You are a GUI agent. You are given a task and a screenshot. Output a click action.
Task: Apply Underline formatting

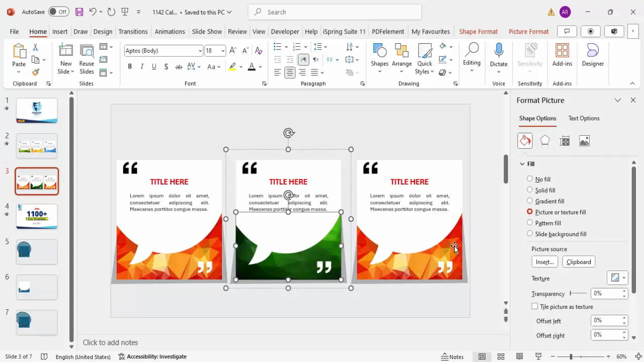154,67
